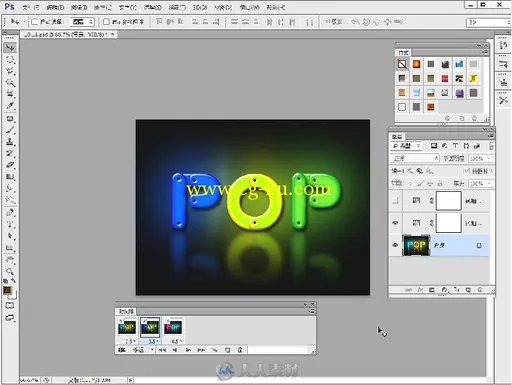This screenshot has width=512, height=385.
Task: Show the hidden top adjustment layer
Action: tap(395, 201)
